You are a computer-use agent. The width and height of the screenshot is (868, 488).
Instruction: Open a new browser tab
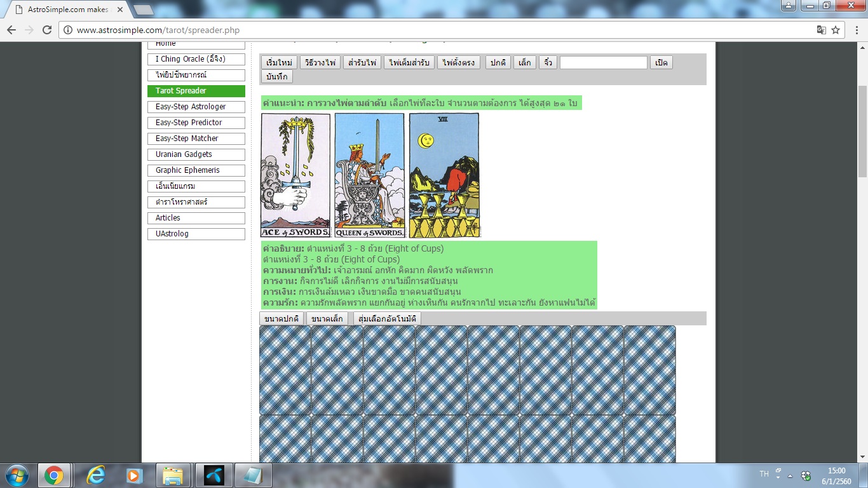144,10
